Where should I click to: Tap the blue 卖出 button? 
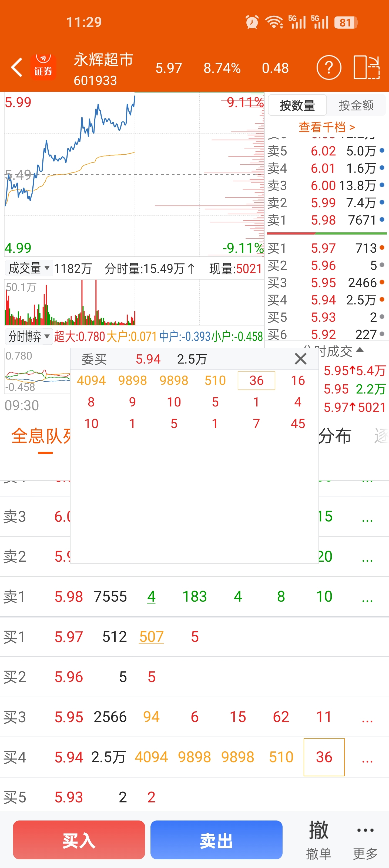tap(216, 840)
